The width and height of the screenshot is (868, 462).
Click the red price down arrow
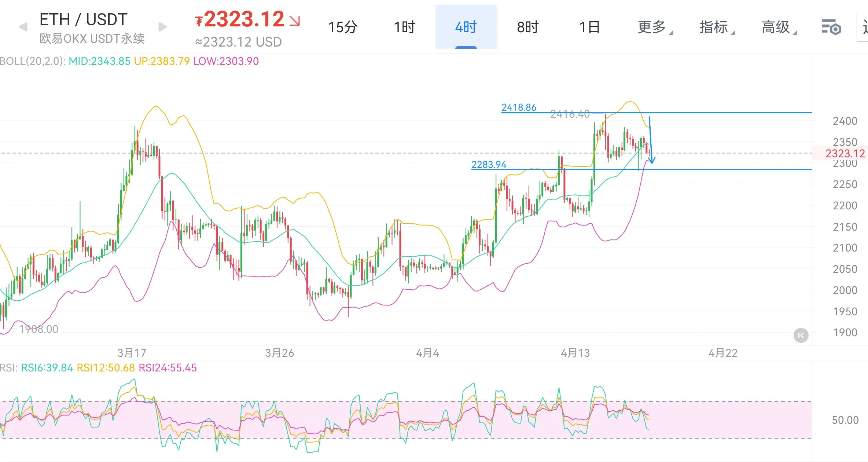pyautogui.click(x=295, y=21)
